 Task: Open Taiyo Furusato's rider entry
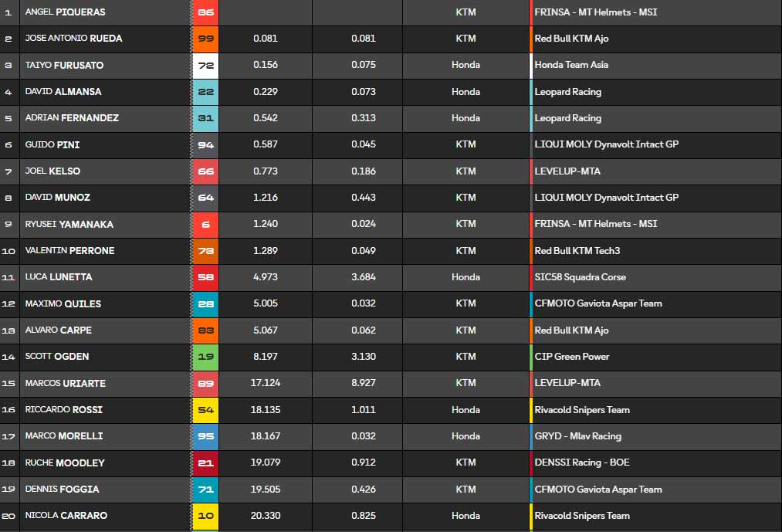click(64, 66)
